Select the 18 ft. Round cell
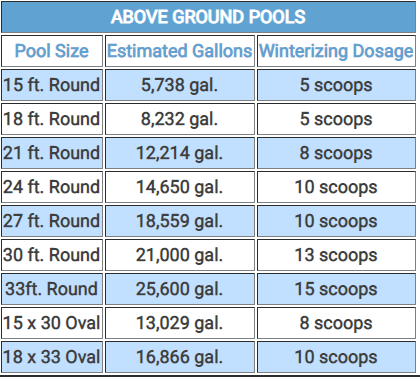The width and height of the screenshot is (420, 377). point(52,119)
